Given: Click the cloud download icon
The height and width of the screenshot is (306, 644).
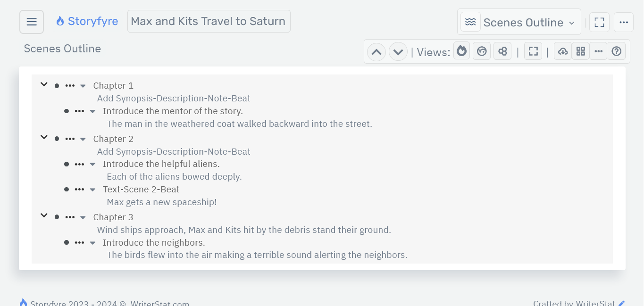Looking at the screenshot, I should 563,51.
